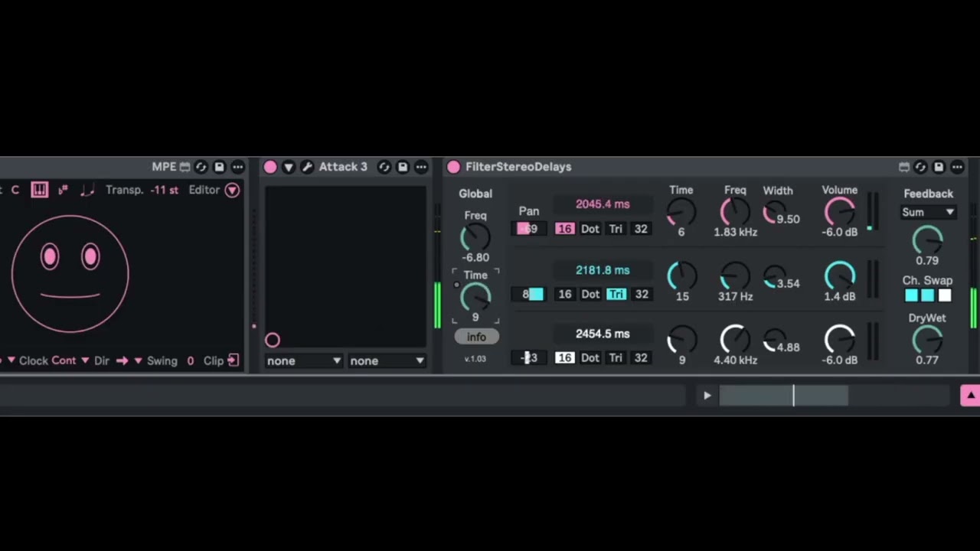The height and width of the screenshot is (551, 980).
Task: Toggle Tri on the 2454.5 ms delay row
Action: coord(616,357)
